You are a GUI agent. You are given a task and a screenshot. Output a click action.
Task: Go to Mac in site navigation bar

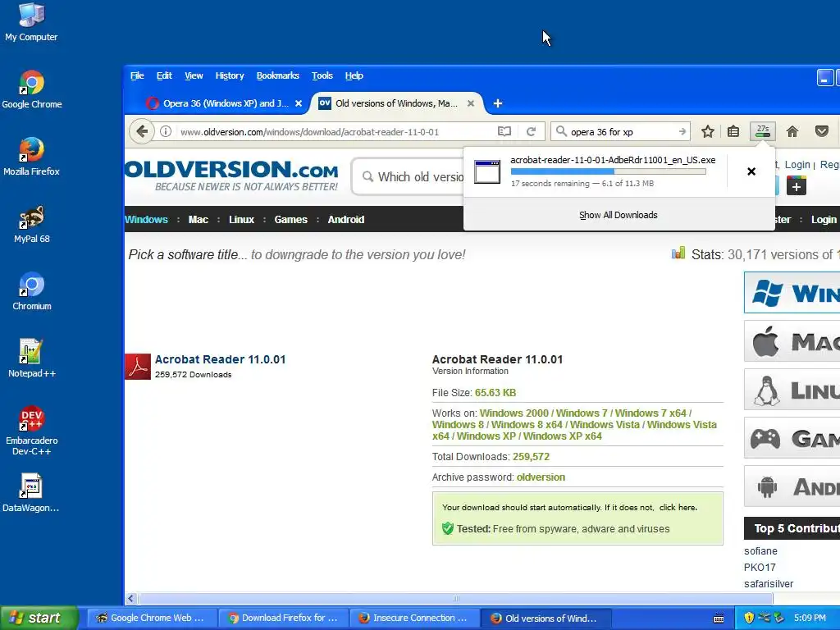tap(199, 220)
